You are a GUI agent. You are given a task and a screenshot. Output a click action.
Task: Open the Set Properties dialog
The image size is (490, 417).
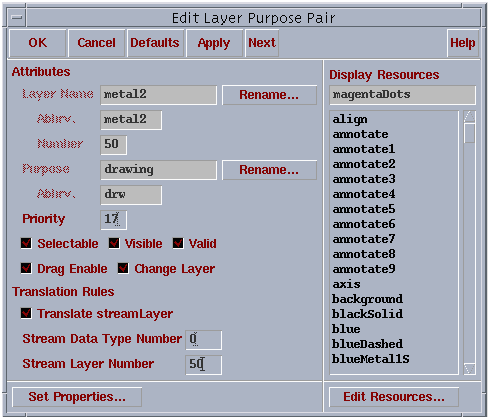77,397
